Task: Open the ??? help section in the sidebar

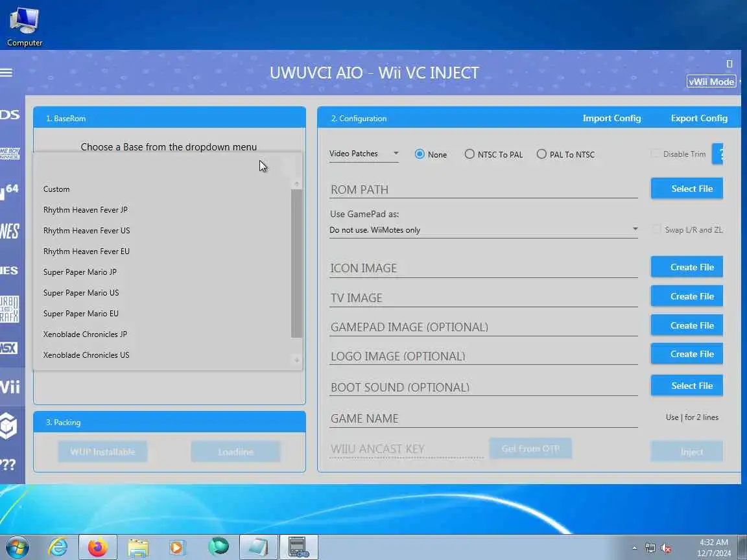Action: point(8,464)
